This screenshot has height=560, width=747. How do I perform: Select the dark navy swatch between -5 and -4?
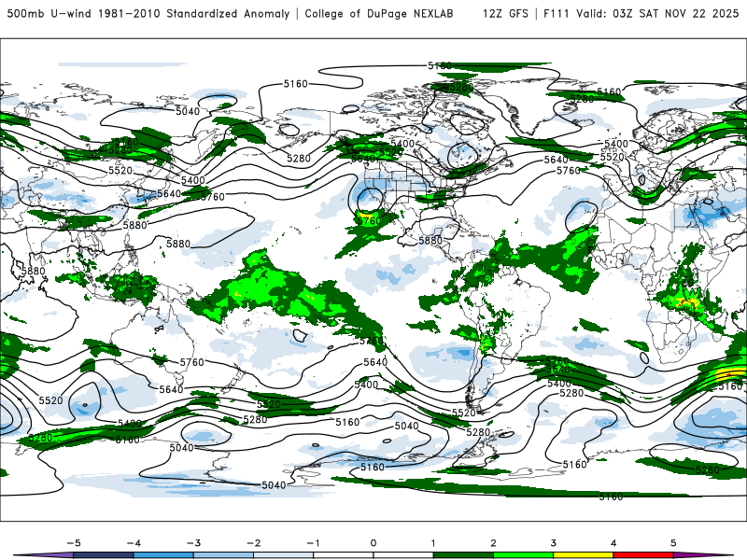pyautogui.click(x=104, y=555)
